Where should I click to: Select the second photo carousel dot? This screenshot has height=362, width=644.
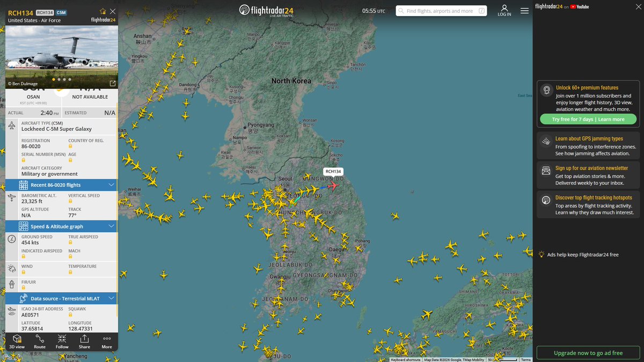click(59, 79)
